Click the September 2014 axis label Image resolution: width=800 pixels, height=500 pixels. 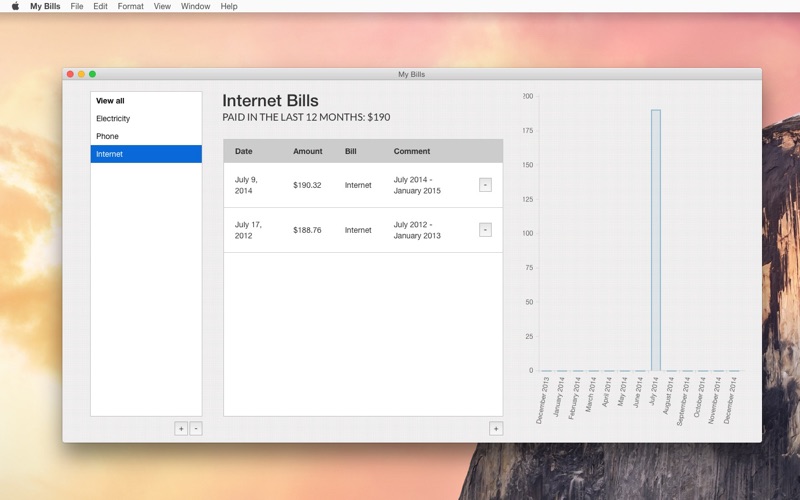click(x=683, y=401)
